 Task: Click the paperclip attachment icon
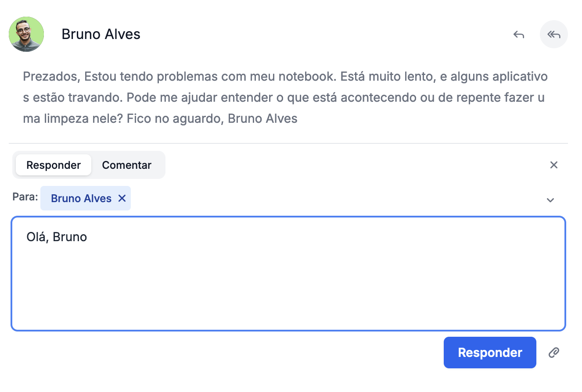tap(554, 353)
